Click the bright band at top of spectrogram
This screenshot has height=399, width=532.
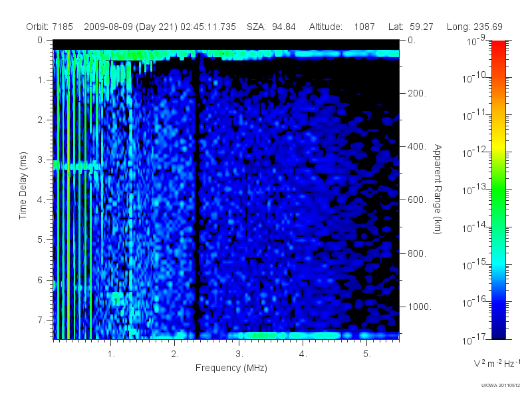point(226,55)
